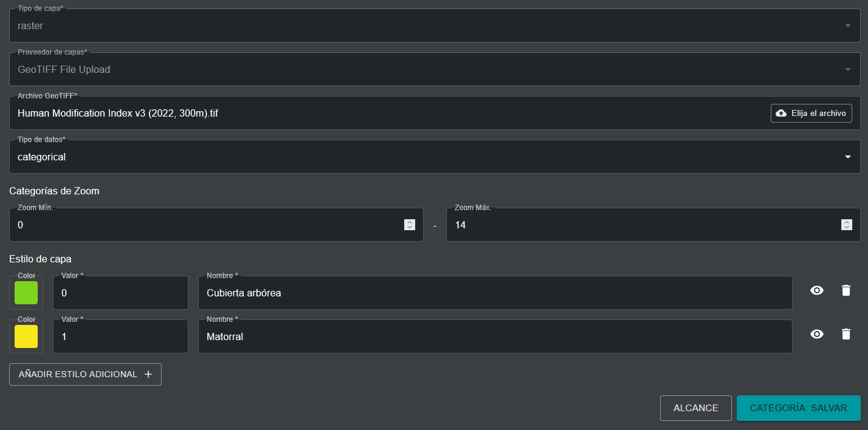Toggle visibility of Matorral category
The height and width of the screenshot is (430, 868).
pos(817,334)
